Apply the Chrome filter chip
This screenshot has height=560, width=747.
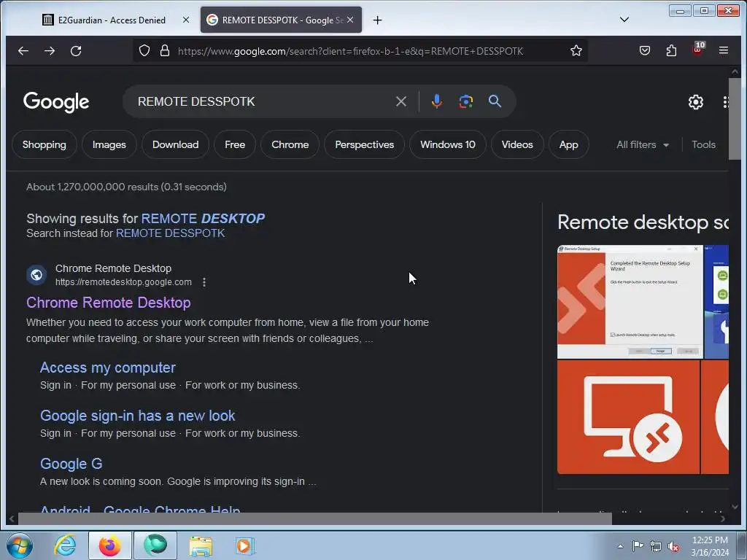(x=290, y=144)
